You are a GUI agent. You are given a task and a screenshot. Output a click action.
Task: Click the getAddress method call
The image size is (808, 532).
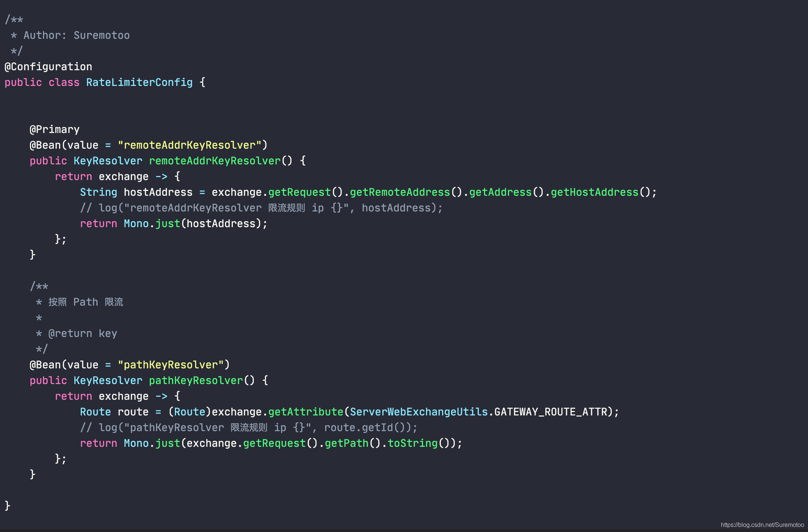coord(500,192)
